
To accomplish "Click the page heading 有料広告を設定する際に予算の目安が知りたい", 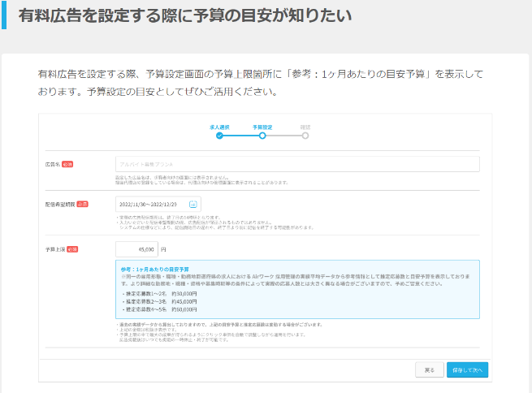I will tap(185, 15).
